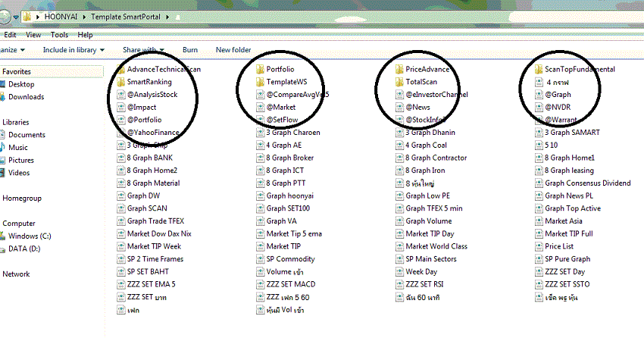Click the Graph SET100 file icon

260,208
